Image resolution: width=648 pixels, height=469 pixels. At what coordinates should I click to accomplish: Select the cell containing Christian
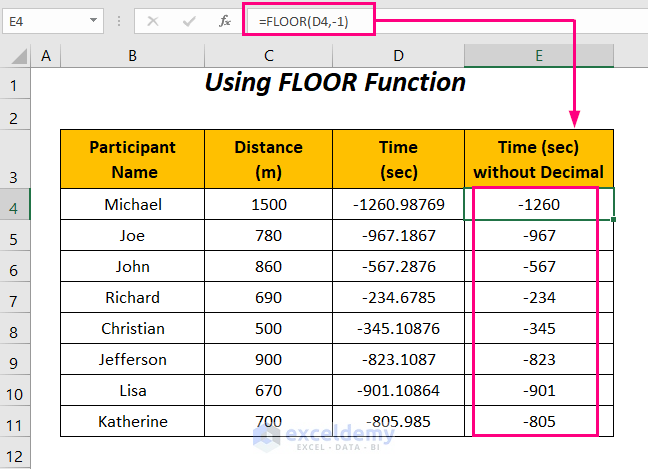tap(132, 329)
